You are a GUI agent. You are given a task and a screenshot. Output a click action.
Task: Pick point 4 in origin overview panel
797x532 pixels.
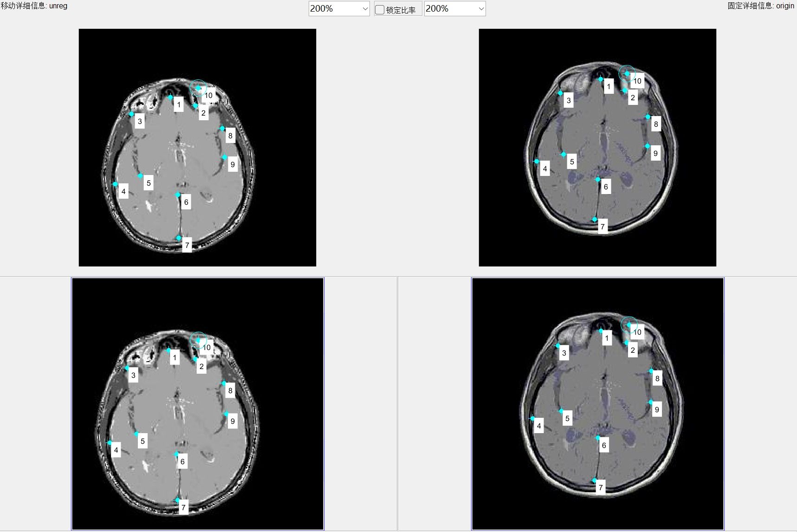click(533, 419)
